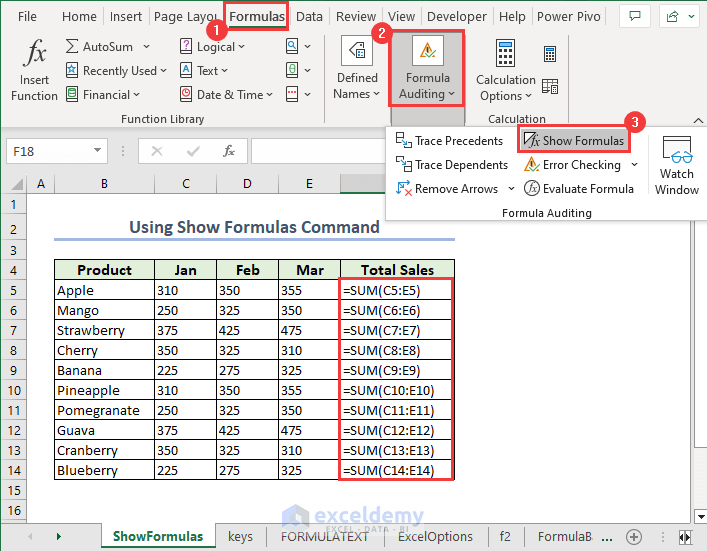Click the Calculate Now small calculator icon
Screen dimensions: 707x551
(550, 54)
